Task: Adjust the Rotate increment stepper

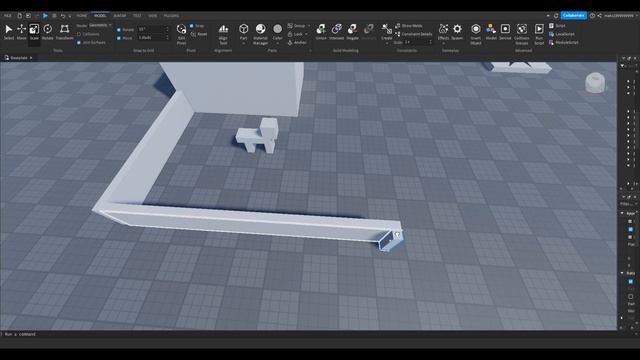Action: click(x=167, y=29)
